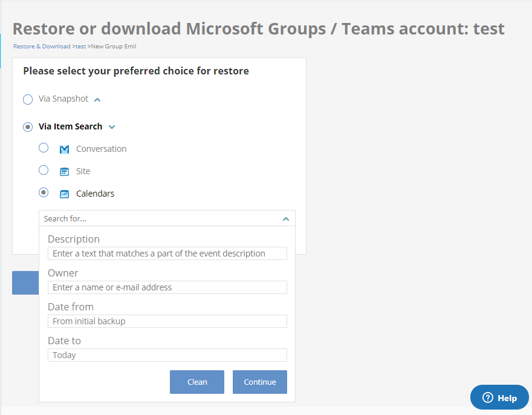Focus the Description text field

167,253
